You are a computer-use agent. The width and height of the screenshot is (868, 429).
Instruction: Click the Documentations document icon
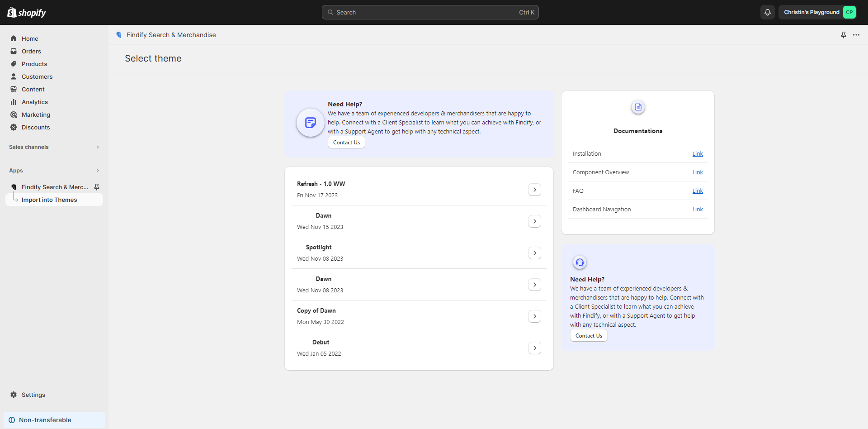[638, 107]
